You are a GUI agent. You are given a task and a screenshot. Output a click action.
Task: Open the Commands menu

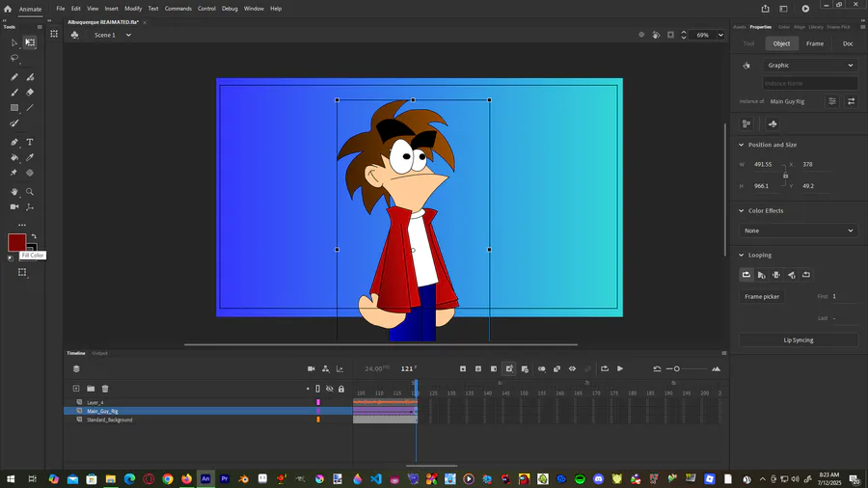pyautogui.click(x=177, y=9)
